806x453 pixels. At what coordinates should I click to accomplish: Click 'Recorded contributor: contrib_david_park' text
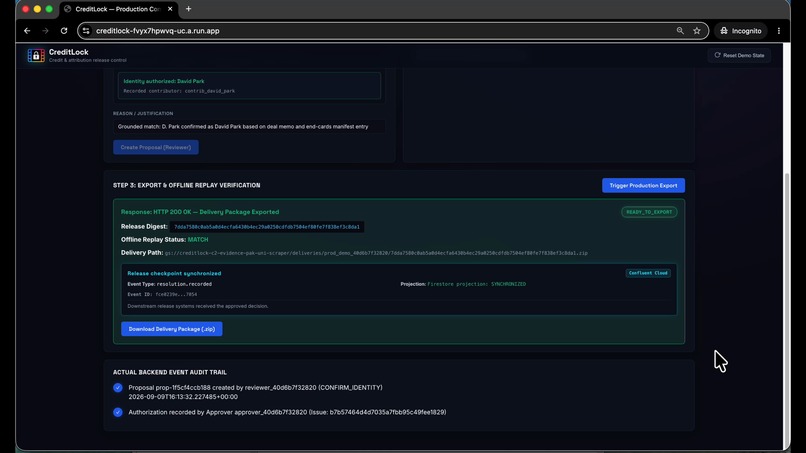[179, 91]
